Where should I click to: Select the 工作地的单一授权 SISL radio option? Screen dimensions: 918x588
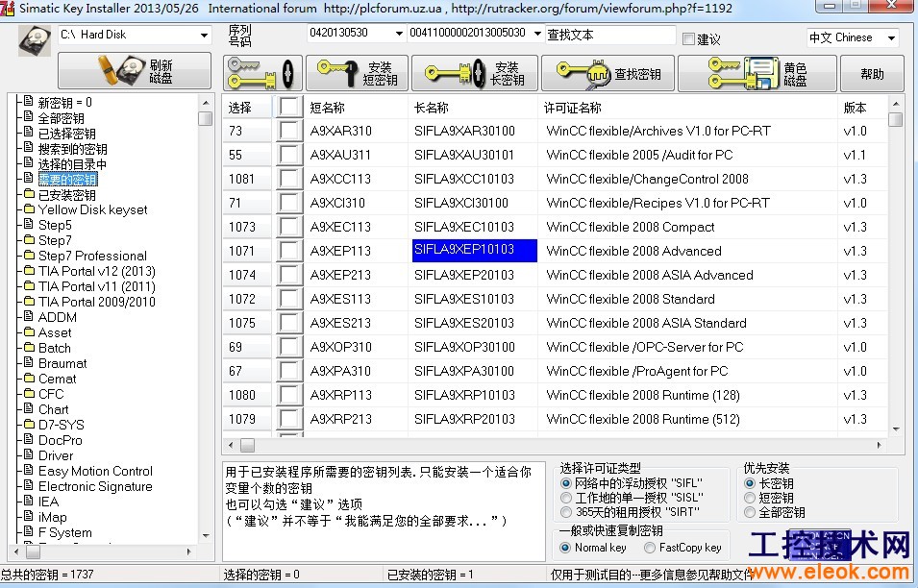pyautogui.click(x=565, y=498)
